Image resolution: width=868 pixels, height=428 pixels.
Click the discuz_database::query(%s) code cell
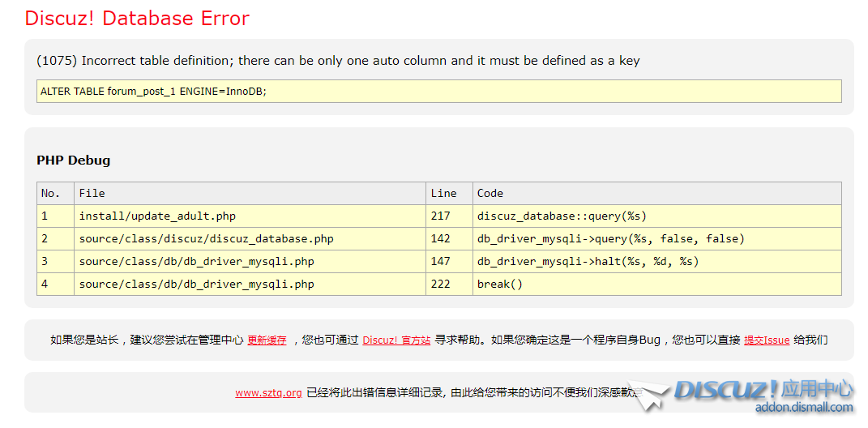pos(562,216)
